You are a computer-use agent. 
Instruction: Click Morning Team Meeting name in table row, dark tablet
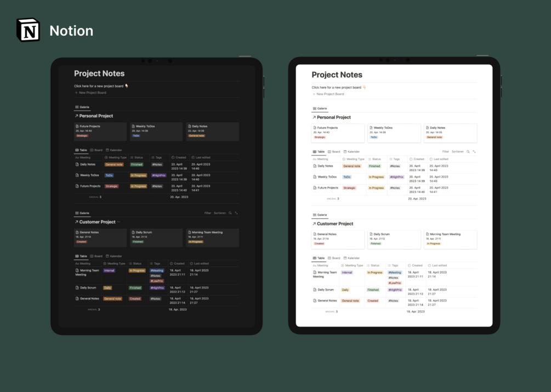tap(87, 272)
